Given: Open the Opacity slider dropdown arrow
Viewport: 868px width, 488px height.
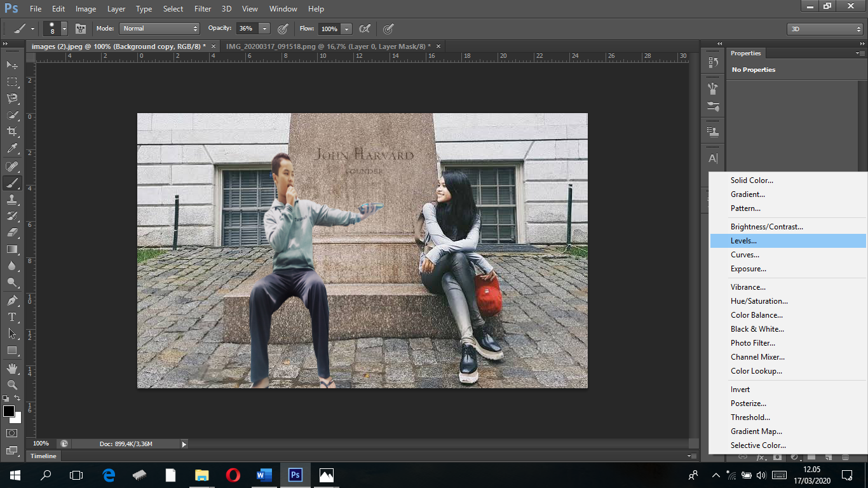Looking at the screenshot, I should [264, 29].
